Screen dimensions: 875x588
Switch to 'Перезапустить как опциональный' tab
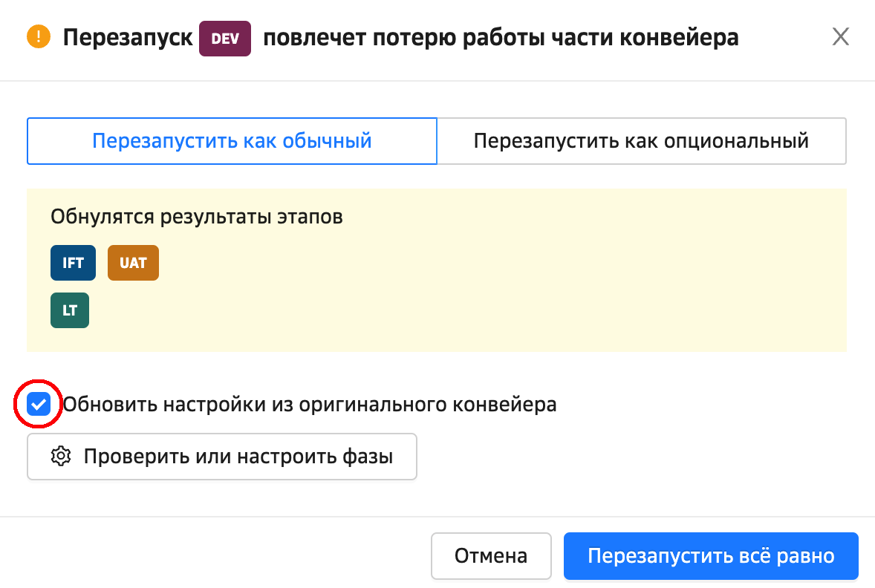pos(641,140)
